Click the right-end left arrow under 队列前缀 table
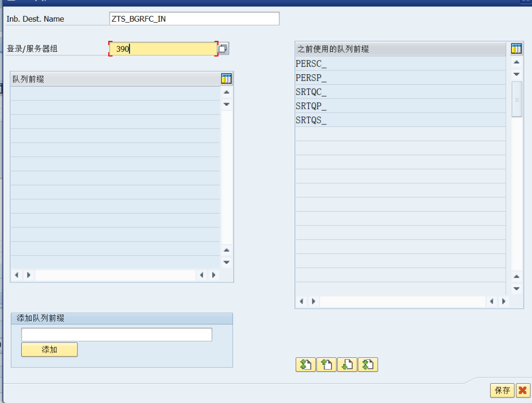This screenshot has height=403, width=532. pyautogui.click(x=201, y=275)
